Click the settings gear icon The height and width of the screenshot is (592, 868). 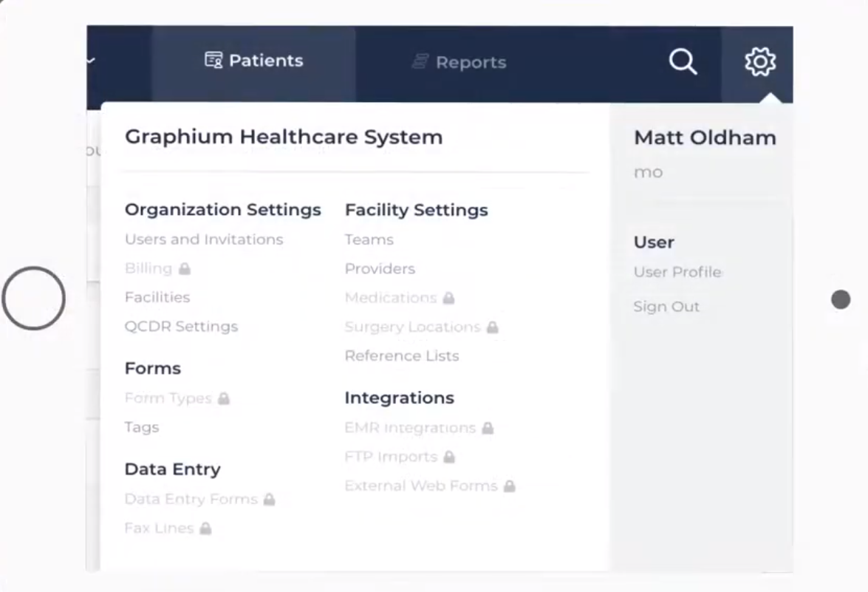pos(760,62)
